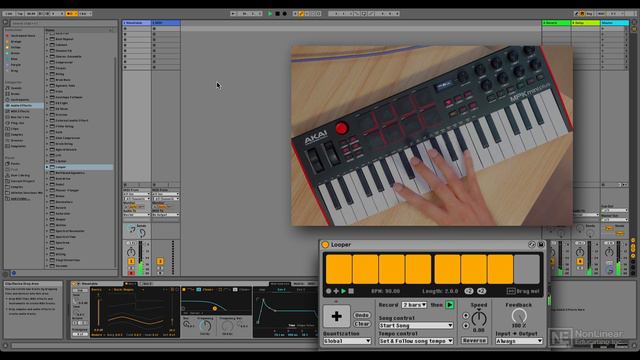Click the blue preview icon below browser
The height and width of the screenshot is (360, 640).
click(x=13, y=273)
